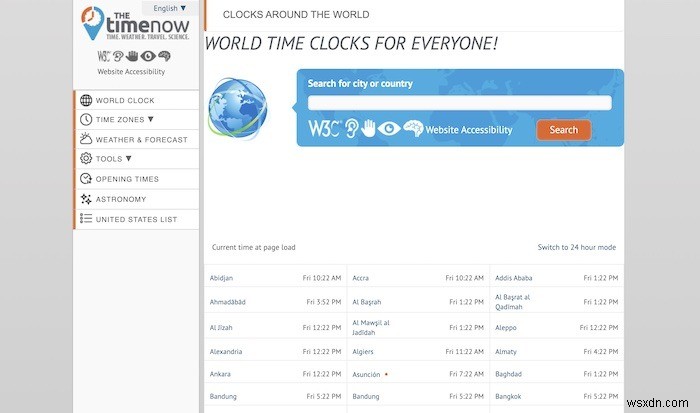Click the Fri 4:22 PM time for Almaty
Image resolution: width=700 pixels, height=413 pixels.
(x=600, y=351)
